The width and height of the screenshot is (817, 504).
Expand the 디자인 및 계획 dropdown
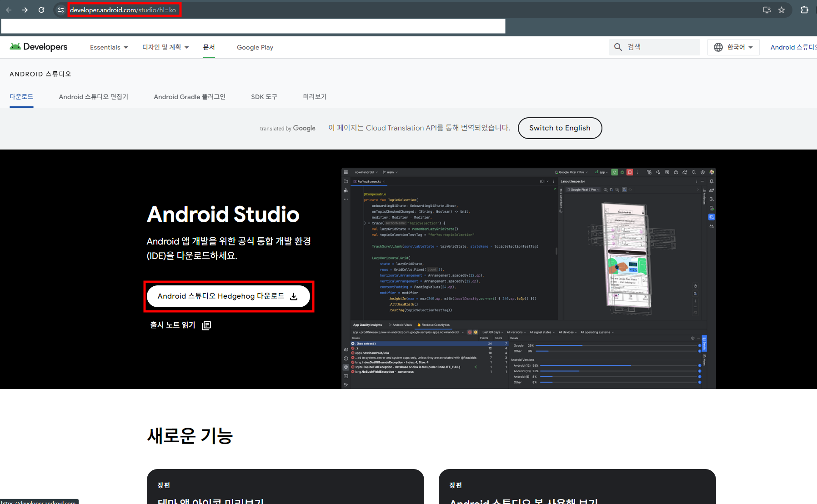165,47
